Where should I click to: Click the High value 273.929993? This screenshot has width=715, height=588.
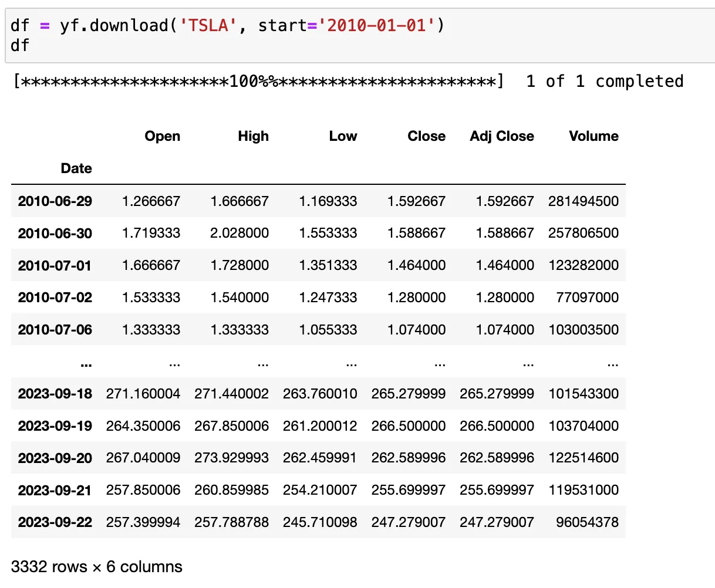pyautogui.click(x=232, y=458)
